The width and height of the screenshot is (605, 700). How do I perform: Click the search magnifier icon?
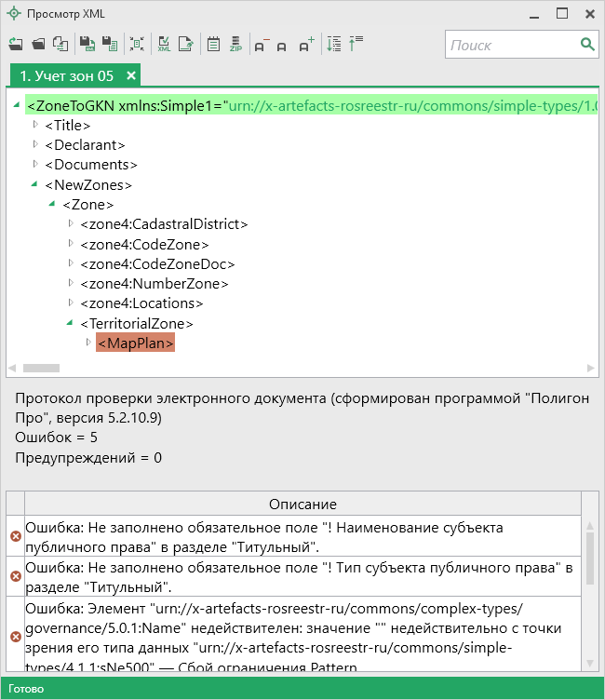(x=587, y=44)
